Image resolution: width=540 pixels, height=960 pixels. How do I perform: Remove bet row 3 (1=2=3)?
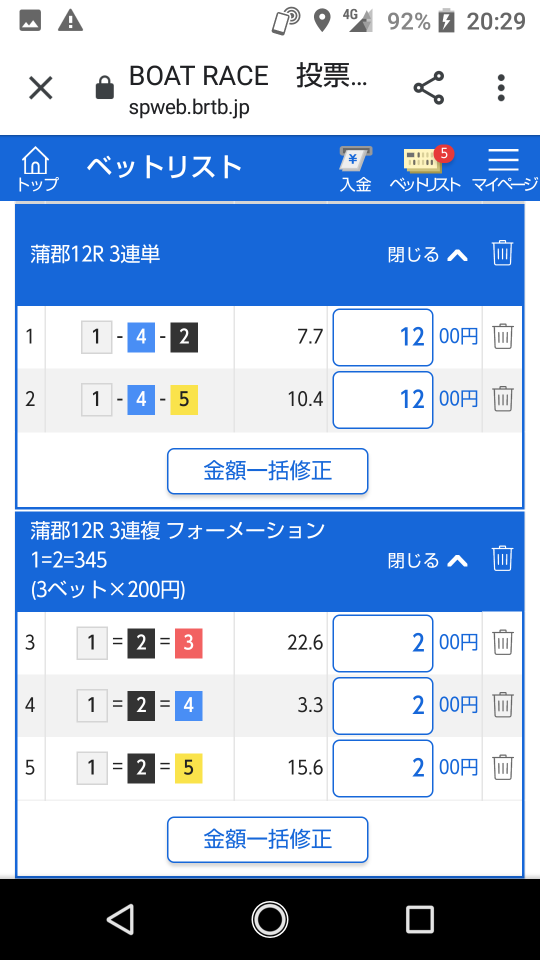point(503,643)
